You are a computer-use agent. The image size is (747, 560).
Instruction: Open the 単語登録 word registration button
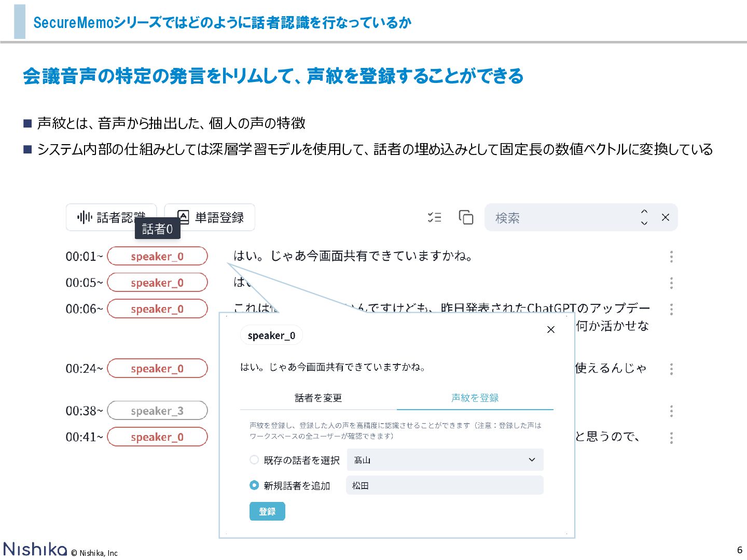coord(210,217)
